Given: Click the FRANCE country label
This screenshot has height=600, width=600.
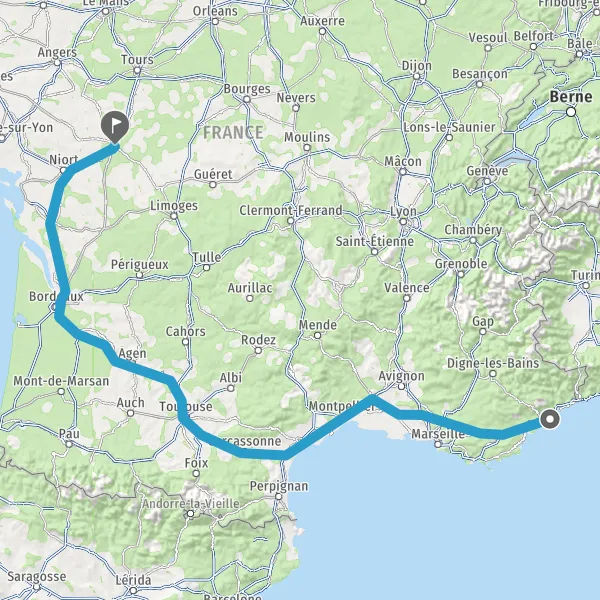Looking at the screenshot, I should coord(233,133).
